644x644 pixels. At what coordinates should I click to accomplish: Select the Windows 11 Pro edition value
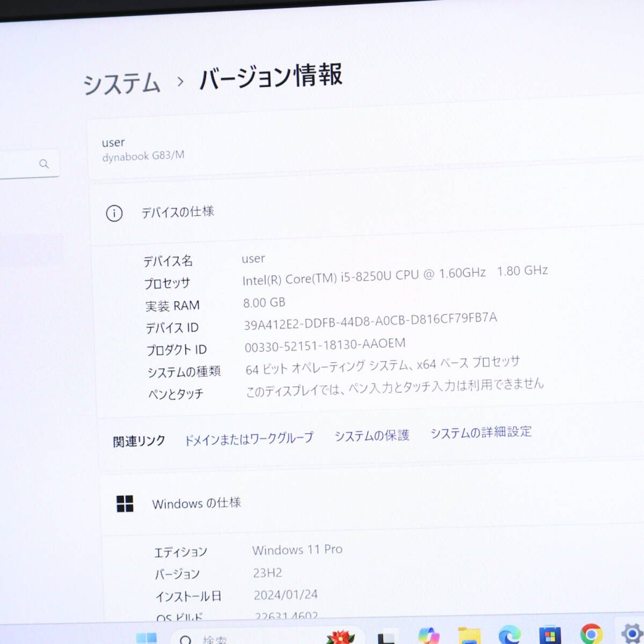(297, 550)
